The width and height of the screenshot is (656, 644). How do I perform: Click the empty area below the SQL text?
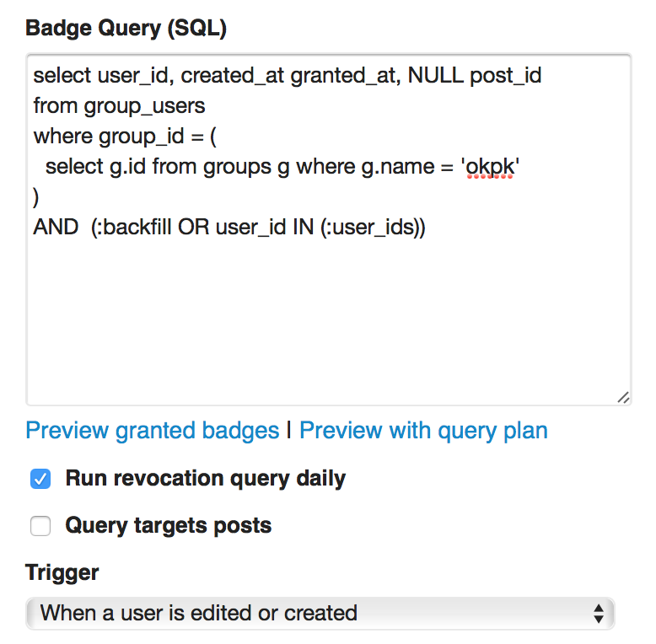[329, 320]
